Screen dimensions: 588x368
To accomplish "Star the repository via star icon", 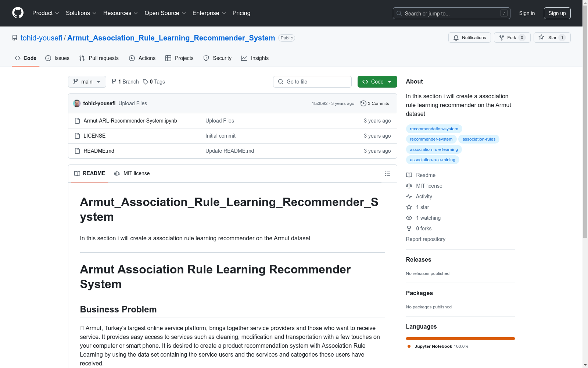I will click(x=541, y=37).
